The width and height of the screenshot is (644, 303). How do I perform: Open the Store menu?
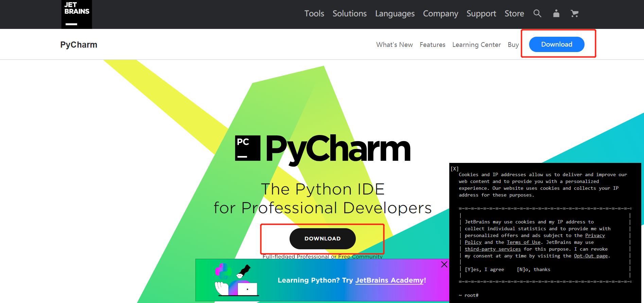pos(514,14)
